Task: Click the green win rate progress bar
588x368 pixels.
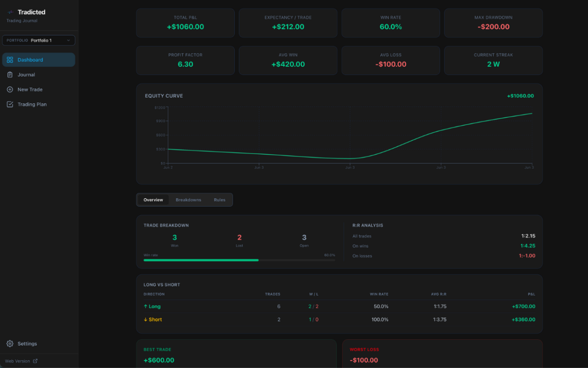Action: (x=201, y=260)
